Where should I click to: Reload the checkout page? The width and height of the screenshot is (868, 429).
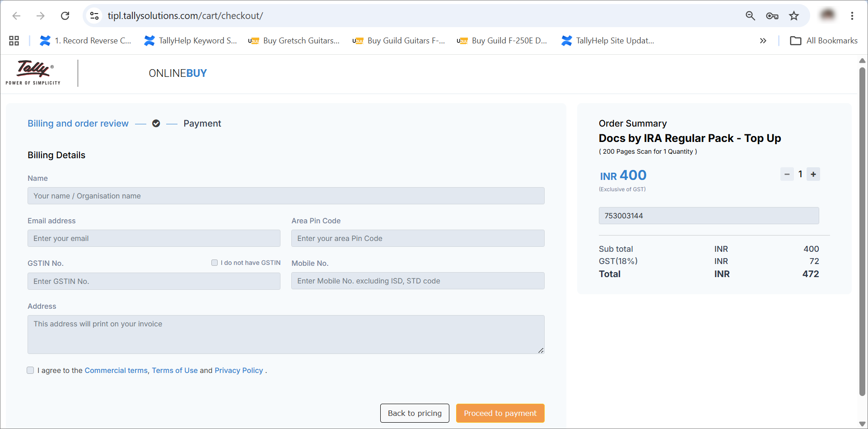coord(65,16)
